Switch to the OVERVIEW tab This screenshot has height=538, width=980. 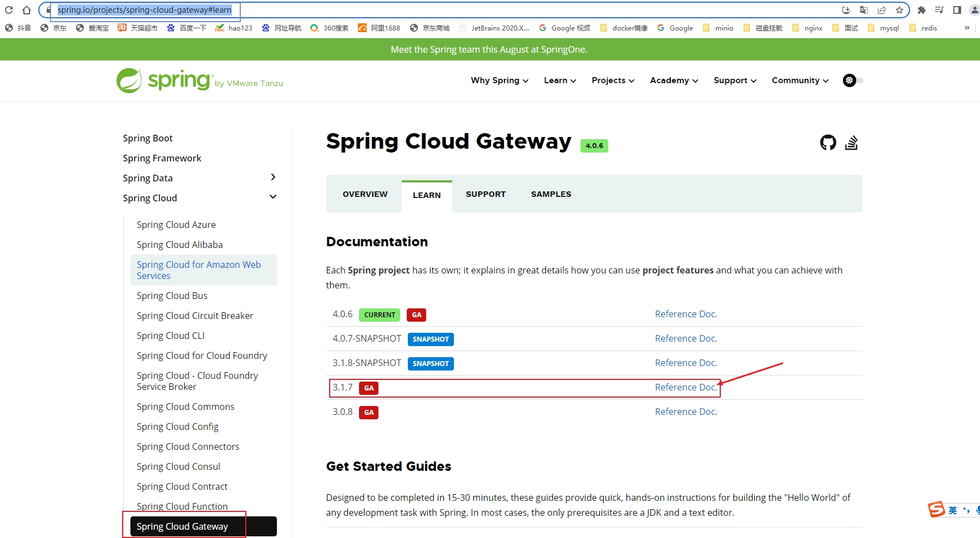coord(365,194)
